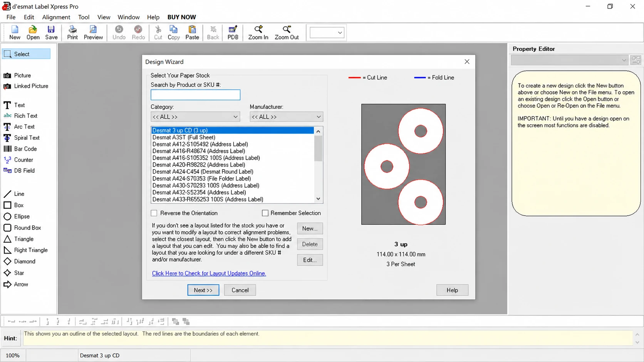This screenshot has height=362, width=644.
Task: Open the Alignment menu
Action: coord(56,17)
